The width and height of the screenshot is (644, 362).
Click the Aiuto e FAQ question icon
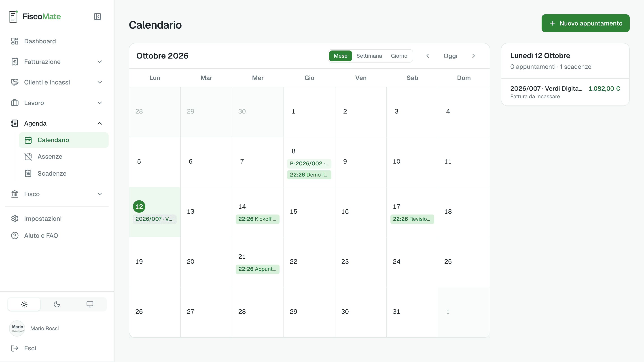(15, 236)
